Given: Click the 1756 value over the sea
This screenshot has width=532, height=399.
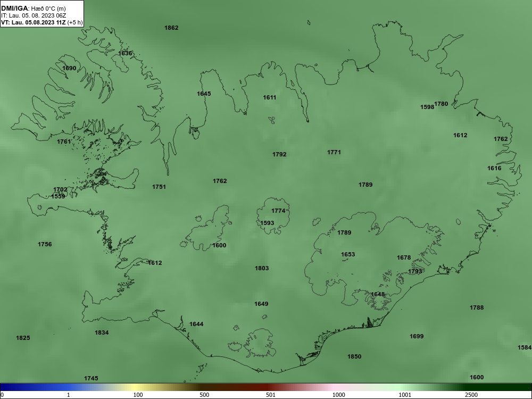Looking at the screenshot, I should 45,244.
